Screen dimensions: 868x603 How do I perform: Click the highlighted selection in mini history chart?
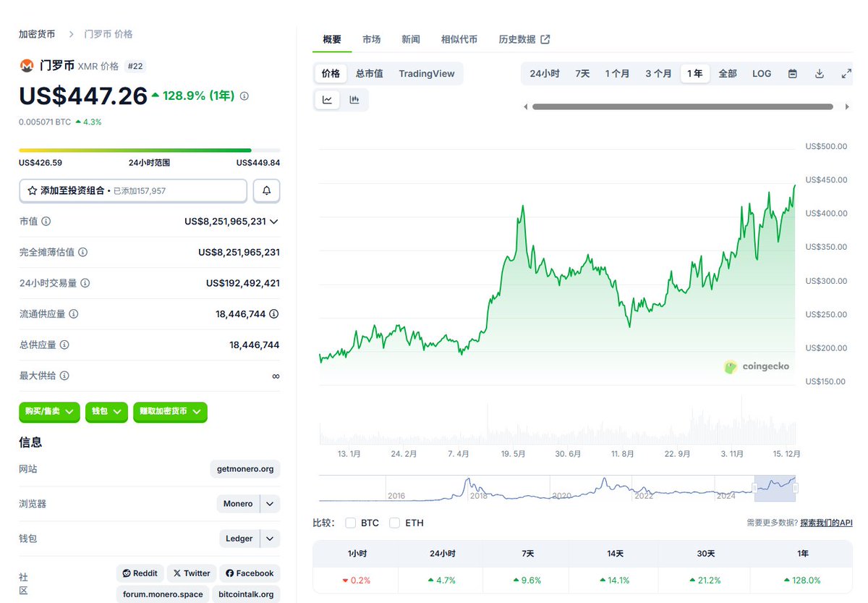[x=775, y=489]
